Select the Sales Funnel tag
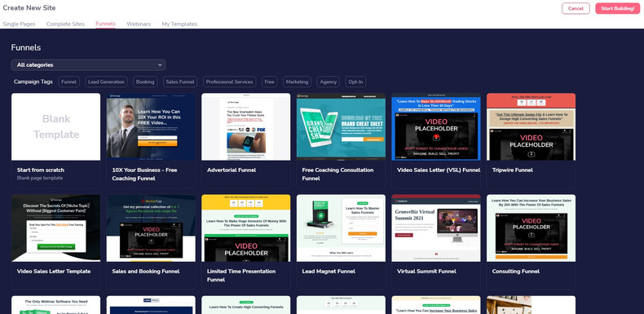The image size is (644, 314). 180,82
